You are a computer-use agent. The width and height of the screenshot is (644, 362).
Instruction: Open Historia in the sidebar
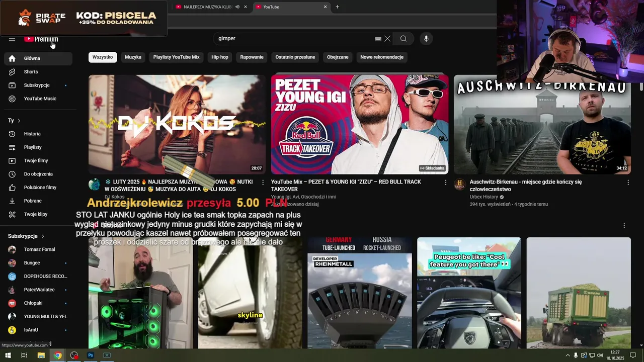tap(38, 134)
